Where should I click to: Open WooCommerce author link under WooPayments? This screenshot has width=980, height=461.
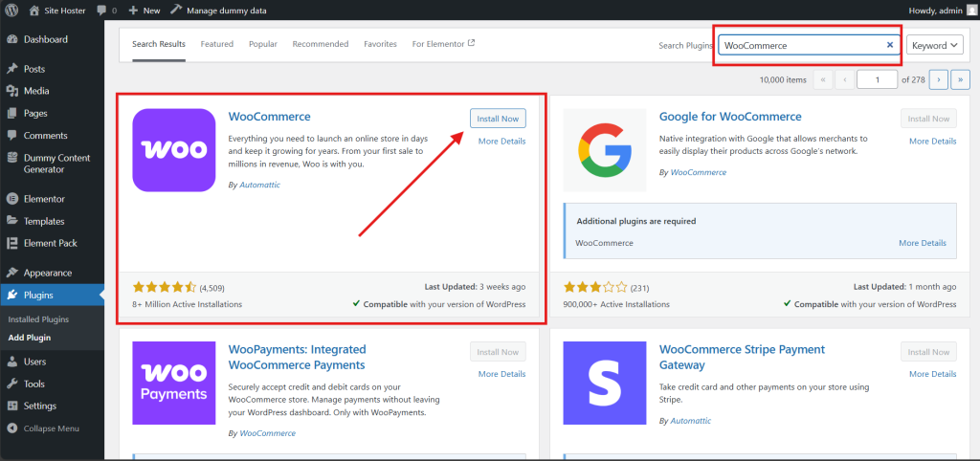pyautogui.click(x=268, y=433)
